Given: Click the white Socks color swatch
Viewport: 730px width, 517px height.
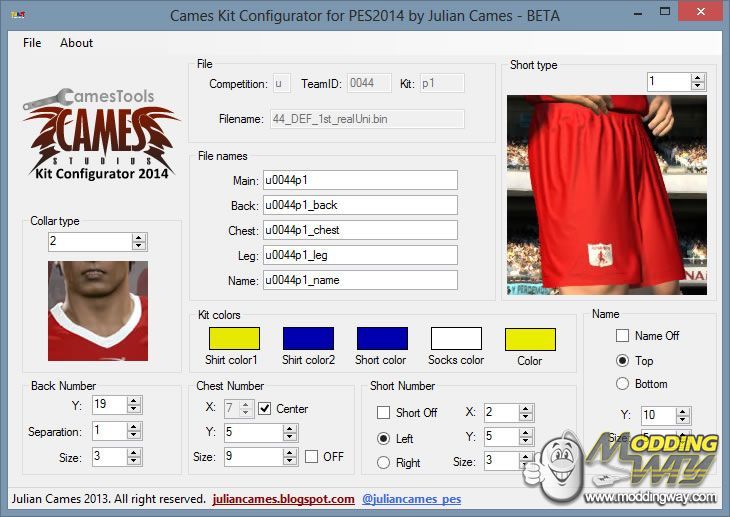Looking at the screenshot, I should click(456, 338).
